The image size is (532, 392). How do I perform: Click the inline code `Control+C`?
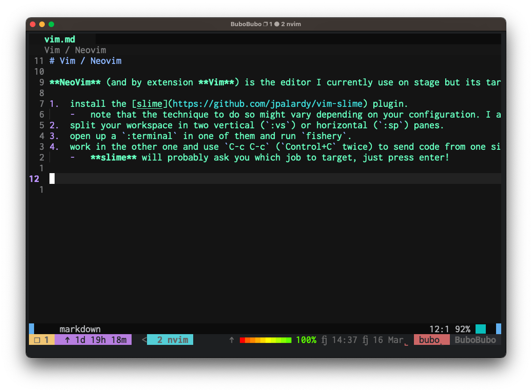(309, 147)
